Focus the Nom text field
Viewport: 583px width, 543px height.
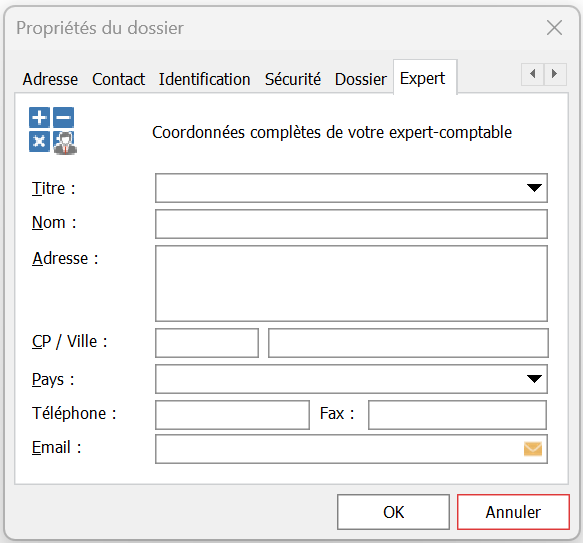coord(351,224)
